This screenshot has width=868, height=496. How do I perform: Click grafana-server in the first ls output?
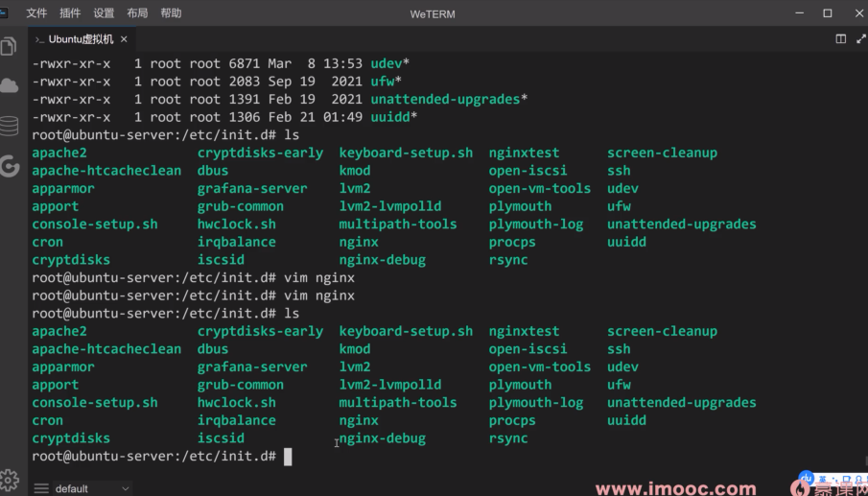[252, 188]
